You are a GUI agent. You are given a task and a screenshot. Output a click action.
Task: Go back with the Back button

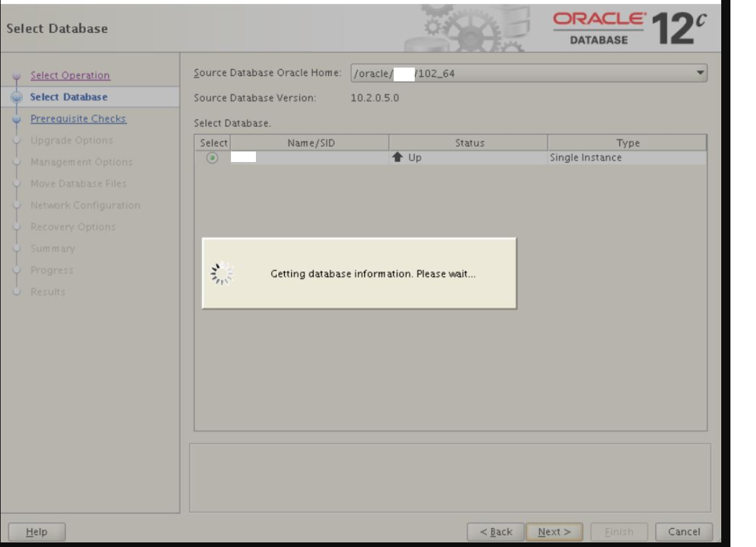coord(495,531)
